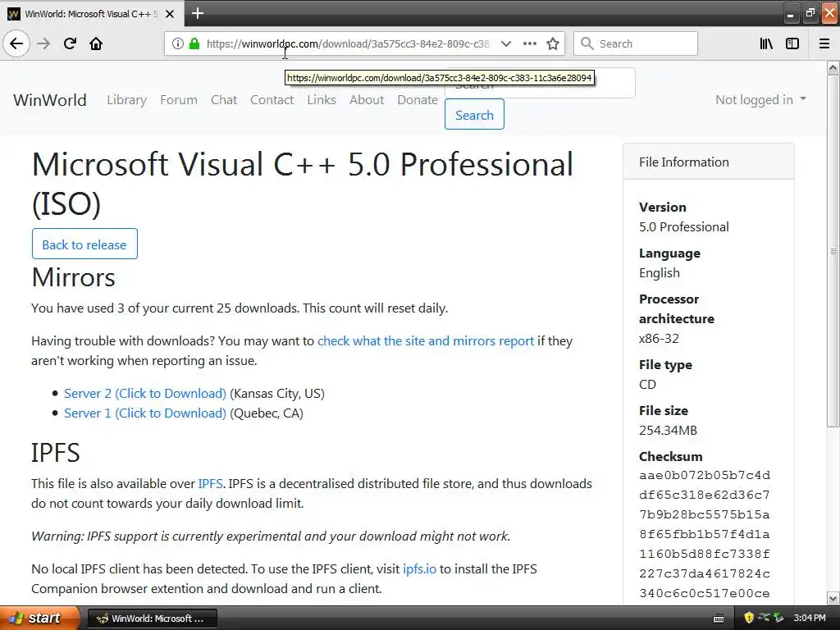Click the 5.0 Professional version value
840x630 pixels.
(683, 226)
